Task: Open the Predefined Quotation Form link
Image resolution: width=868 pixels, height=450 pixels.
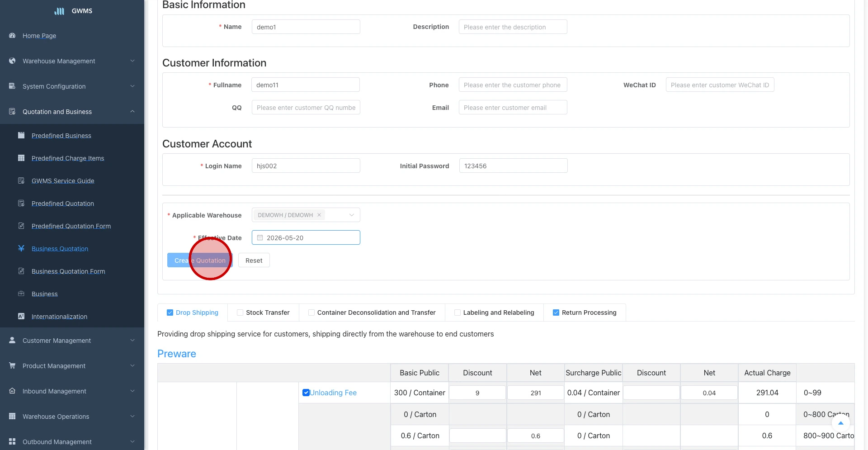Action: tap(71, 226)
